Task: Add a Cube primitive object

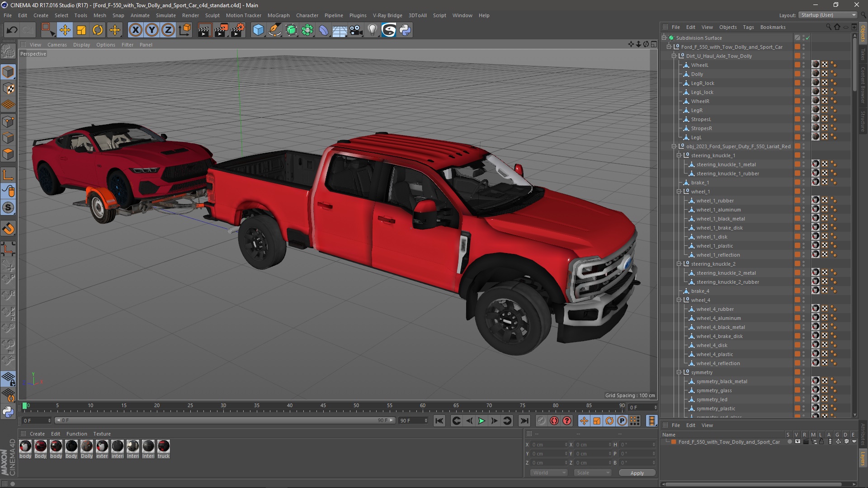Action: [x=258, y=30]
